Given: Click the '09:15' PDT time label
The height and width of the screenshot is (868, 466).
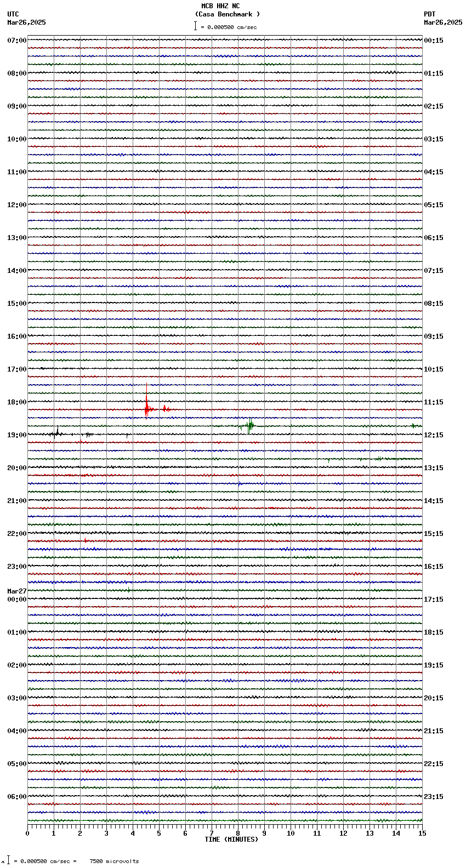Looking at the screenshot, I should pos(434,336).
